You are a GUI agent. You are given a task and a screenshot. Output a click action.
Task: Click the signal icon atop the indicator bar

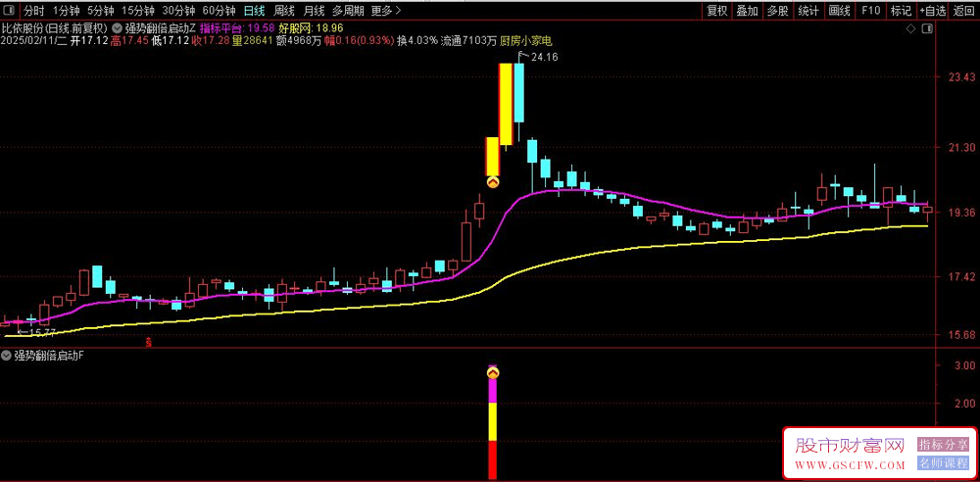493,372
